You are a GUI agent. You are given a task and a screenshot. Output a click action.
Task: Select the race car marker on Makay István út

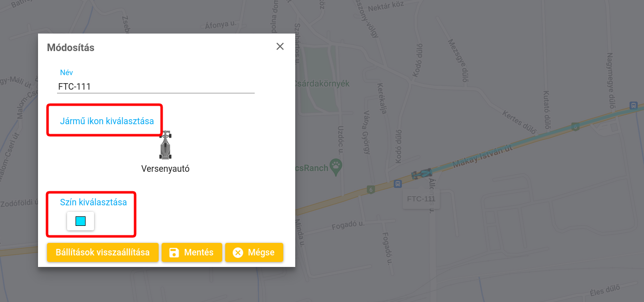click(422, 174)
